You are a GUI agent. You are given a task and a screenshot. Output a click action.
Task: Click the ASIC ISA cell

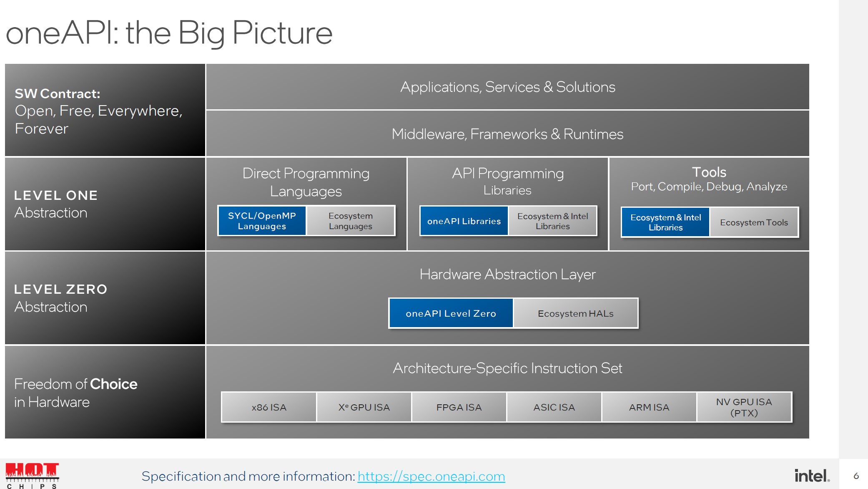pos(554,407)
